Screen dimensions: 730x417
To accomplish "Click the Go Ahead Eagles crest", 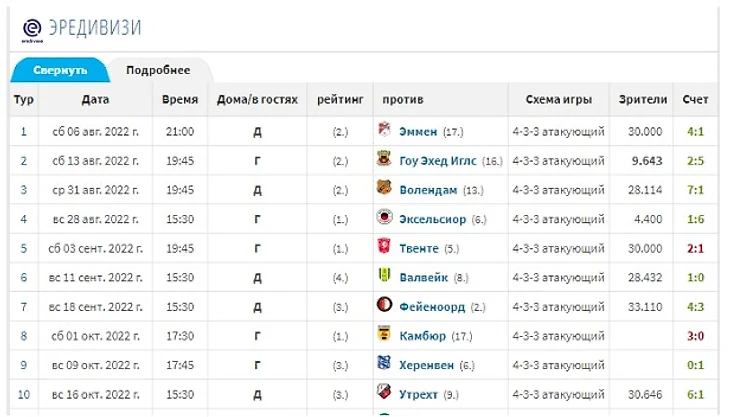I will 384,160.
